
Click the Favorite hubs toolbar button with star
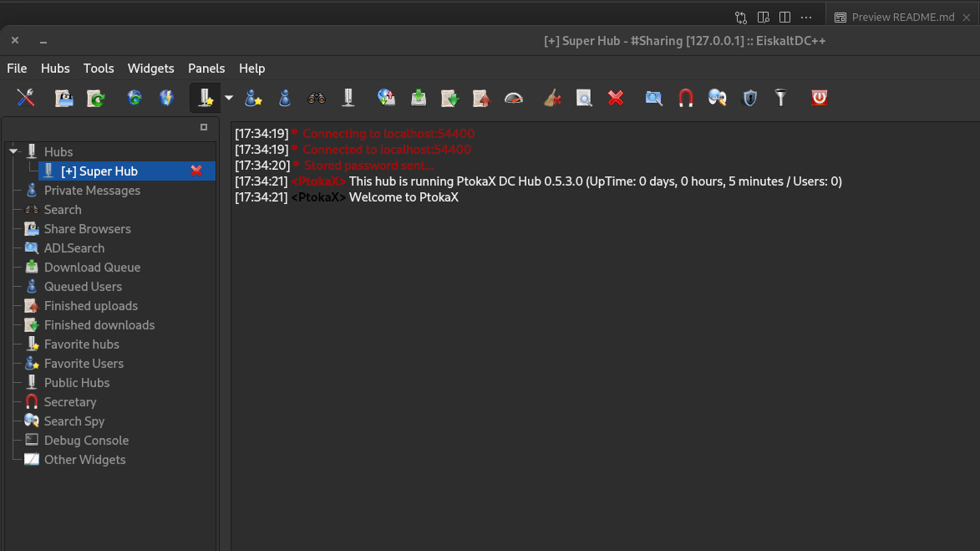[x=205, y=98]
